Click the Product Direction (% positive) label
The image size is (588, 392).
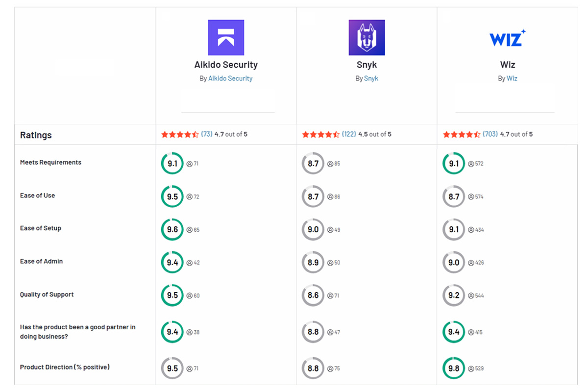65,367
